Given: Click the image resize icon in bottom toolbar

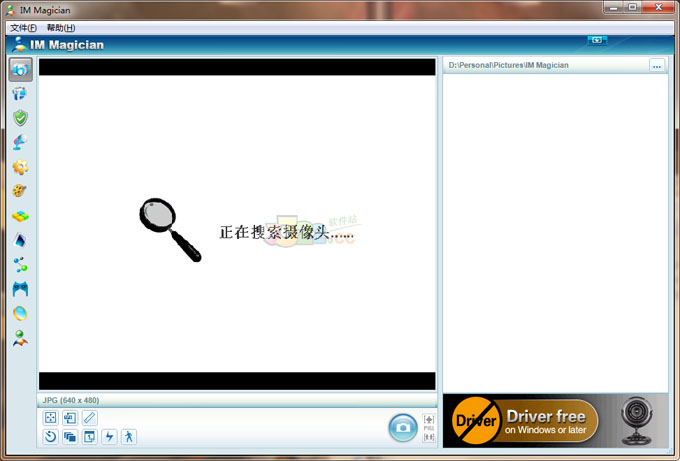Looking at the screenshot, I should (70, 418).
